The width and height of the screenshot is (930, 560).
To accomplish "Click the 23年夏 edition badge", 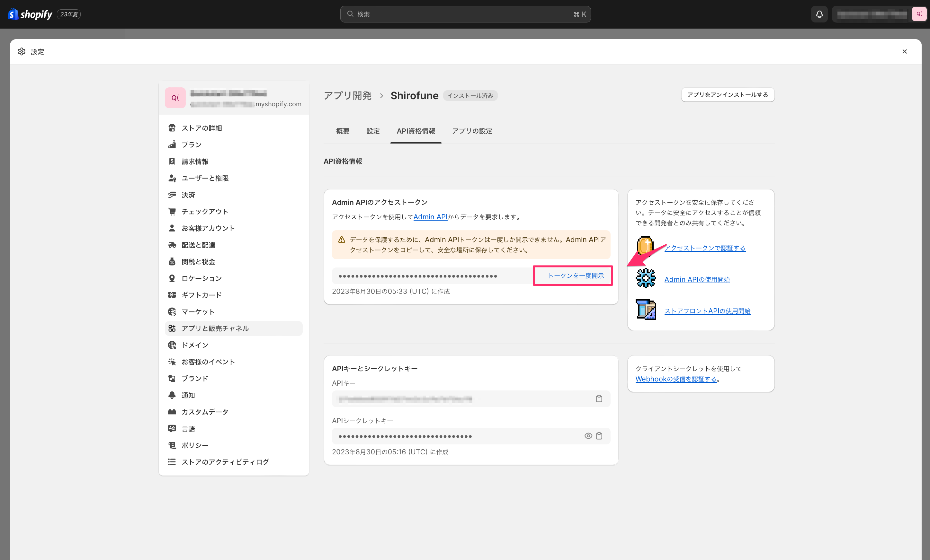I will tap(69, 14).
